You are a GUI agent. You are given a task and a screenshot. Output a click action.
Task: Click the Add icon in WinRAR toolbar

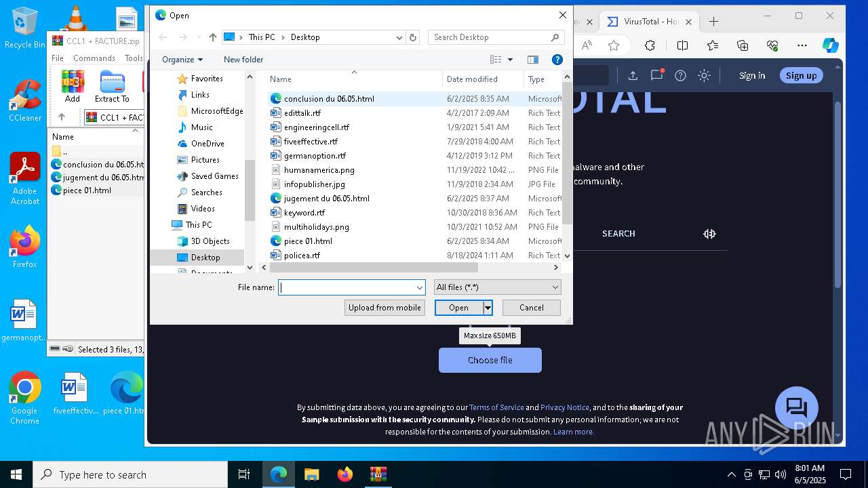pos(73,86)
